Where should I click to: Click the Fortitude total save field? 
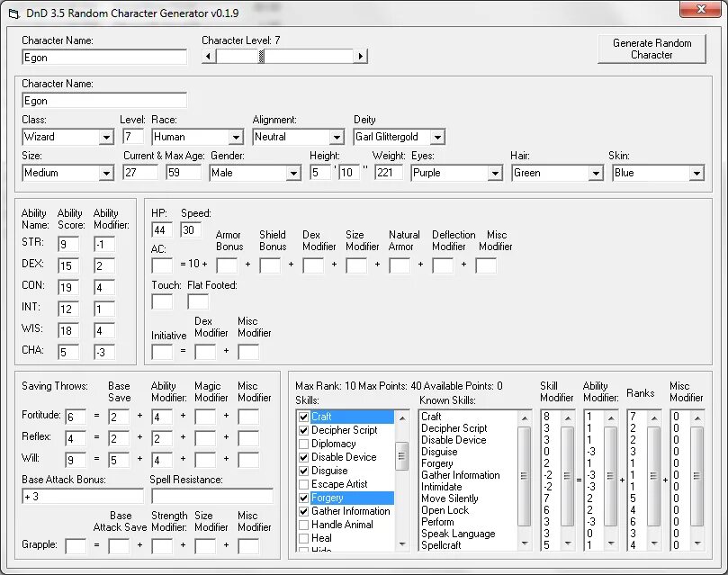tap(76, 418)
